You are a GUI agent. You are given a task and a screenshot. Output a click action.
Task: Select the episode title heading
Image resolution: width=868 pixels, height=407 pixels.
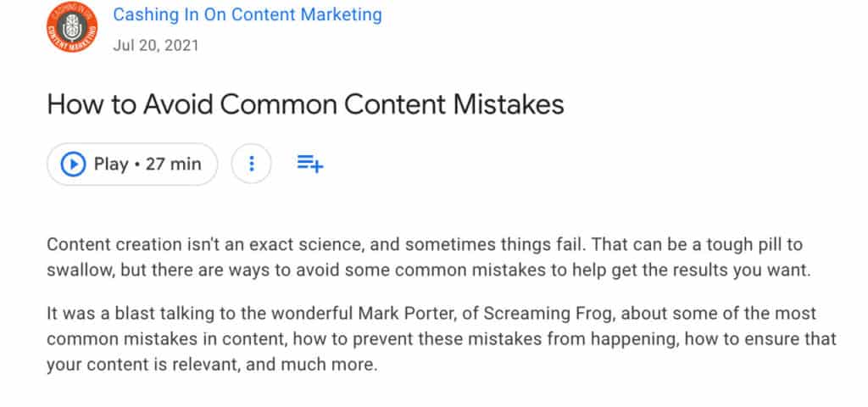(x=305, y=105)
